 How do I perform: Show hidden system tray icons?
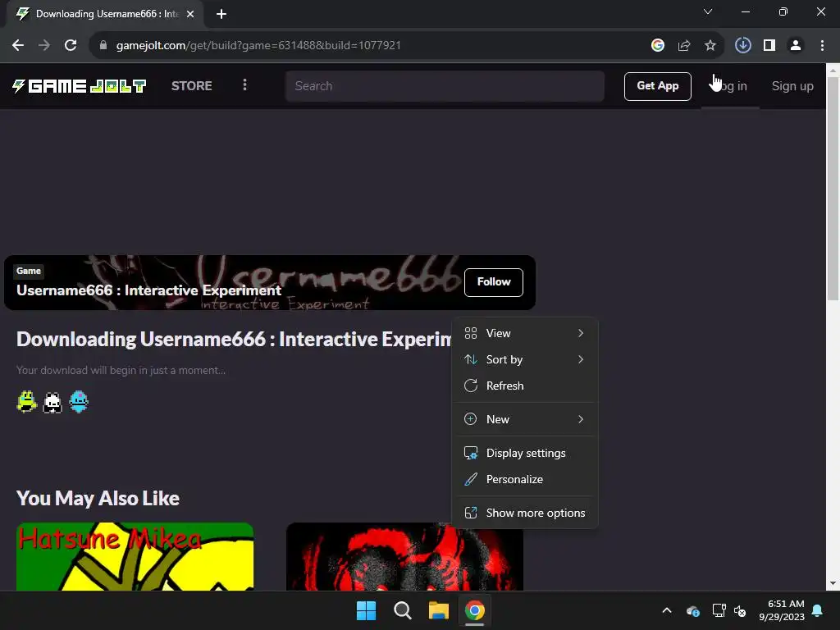[667, 610]
